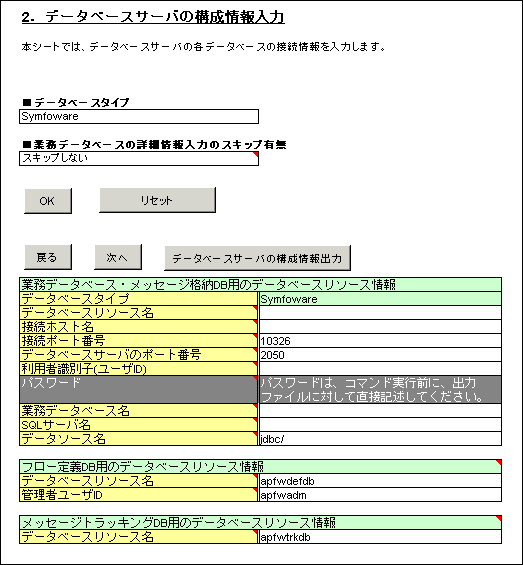
Task: Select the データソース名 value jdbc/
Action: [380, 439]
